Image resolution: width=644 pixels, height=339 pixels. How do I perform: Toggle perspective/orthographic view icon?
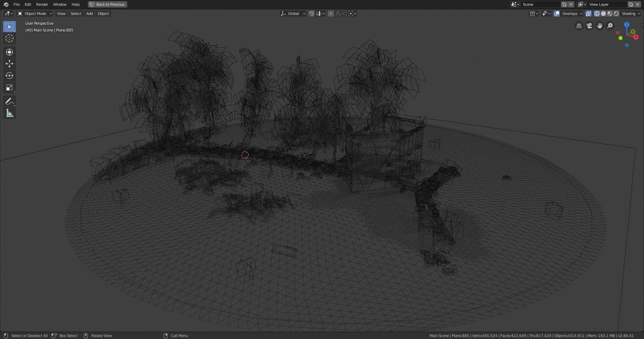click(579, 26)
